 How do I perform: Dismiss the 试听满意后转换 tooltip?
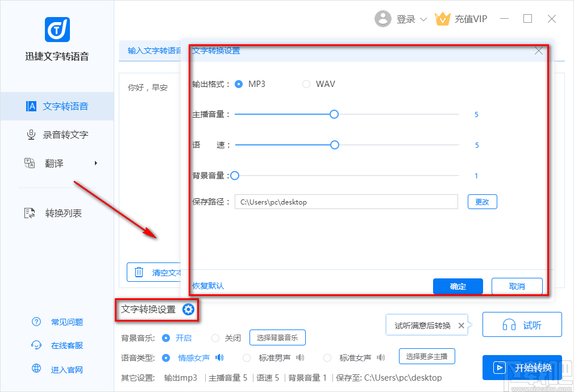(x=461, y=326)
